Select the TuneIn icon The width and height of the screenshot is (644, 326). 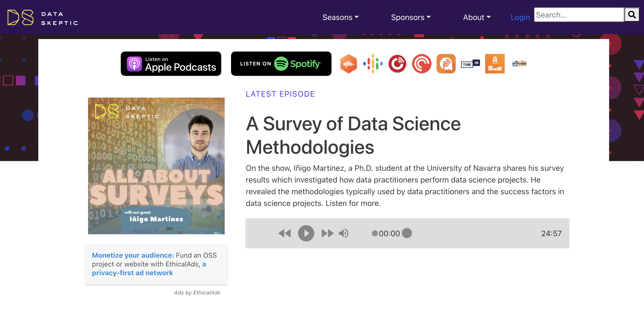[470, 64]
